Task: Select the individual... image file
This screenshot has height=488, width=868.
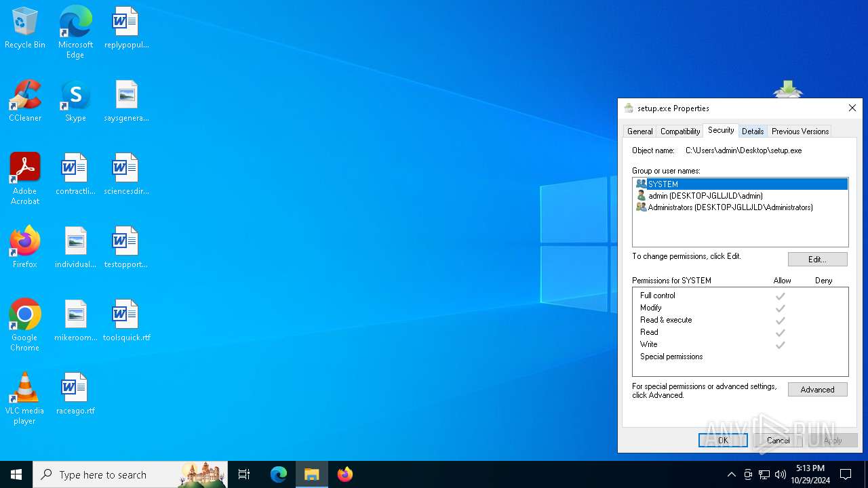Action: point(75,248)
